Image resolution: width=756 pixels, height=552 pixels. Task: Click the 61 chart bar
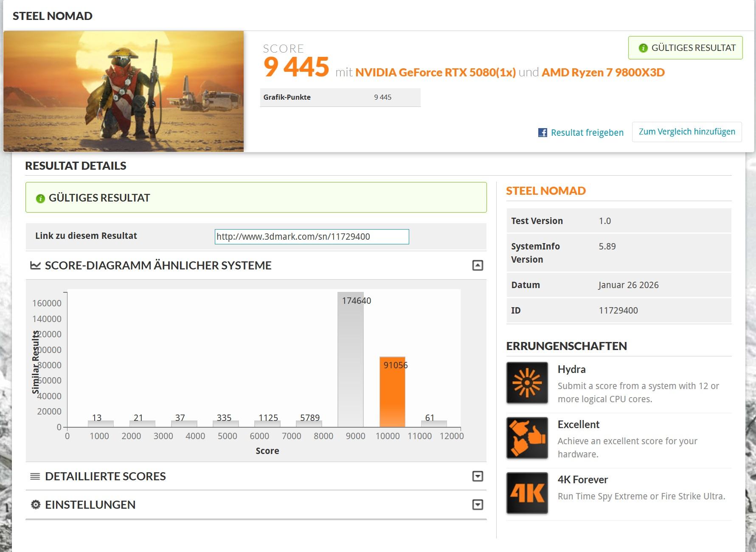click(x=434, y=423)
